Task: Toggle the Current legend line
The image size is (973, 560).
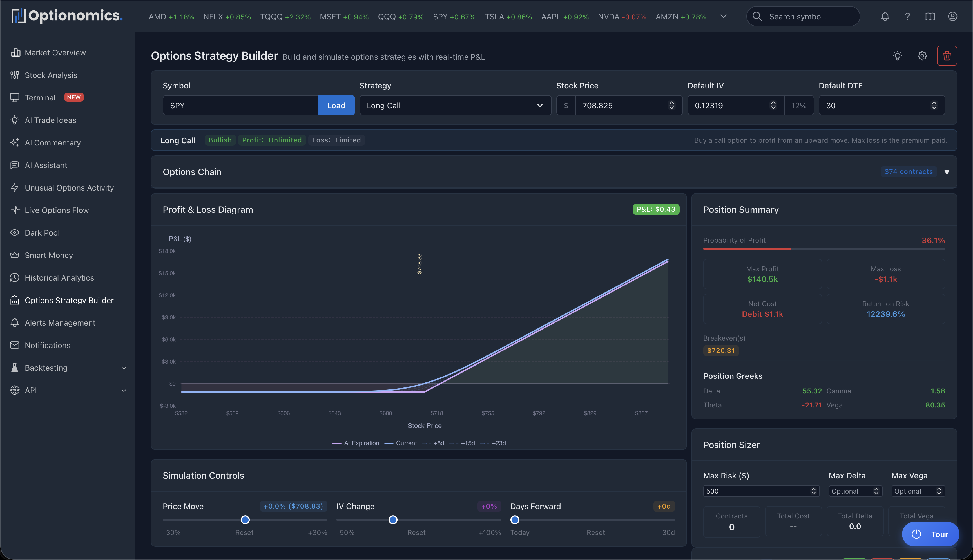Action: tap(401, 443)
